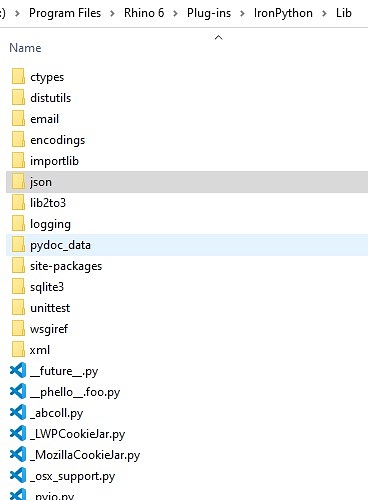Navigate to Plug-ins in the address bar

[x=209, y=13]
